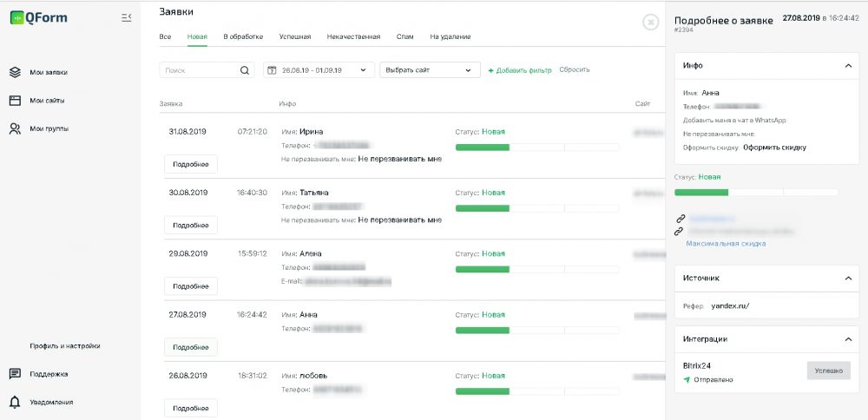
Task: Open Мои заявки stack icon
Action: (x=15, y=72)
